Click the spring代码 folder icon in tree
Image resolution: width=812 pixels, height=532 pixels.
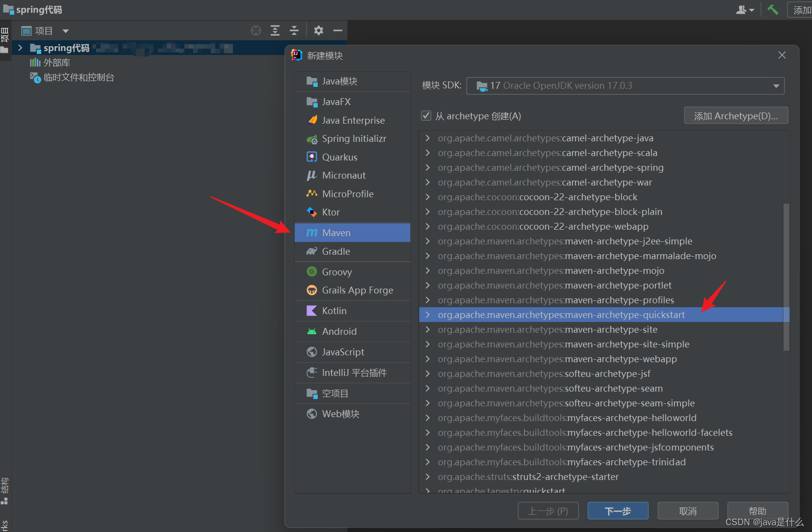click(35, 48)
